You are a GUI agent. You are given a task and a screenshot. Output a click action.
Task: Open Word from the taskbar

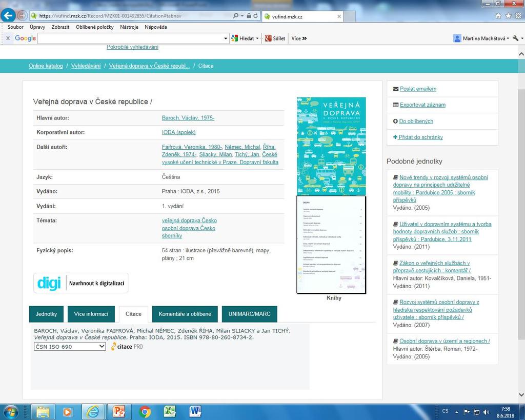tap(195, 412)
